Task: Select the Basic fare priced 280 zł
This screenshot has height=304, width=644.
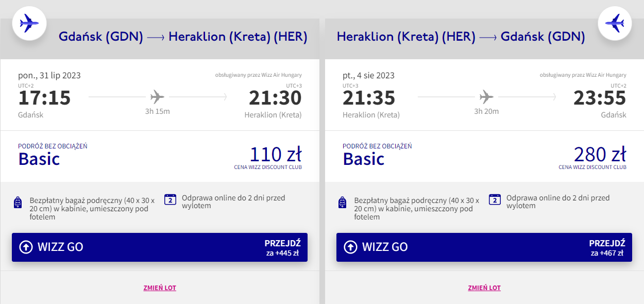Action: point(484,157)
